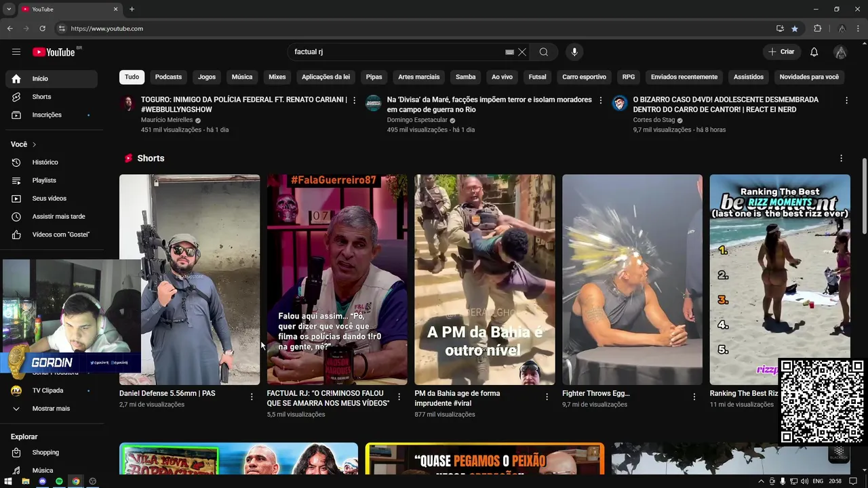
Task: Select Enviados recentemente chip
Action: 684,77
